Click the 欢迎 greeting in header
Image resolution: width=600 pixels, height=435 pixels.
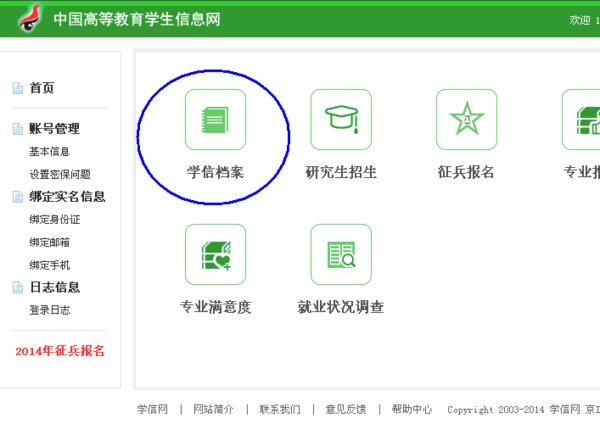(x=580, y=20)
